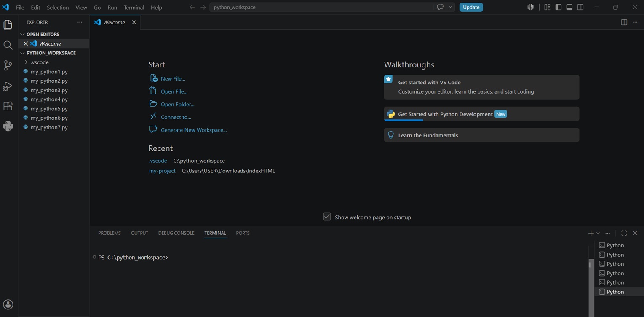Open the Python view in activity bar
The image size is (644, 317).
point(8,126)
